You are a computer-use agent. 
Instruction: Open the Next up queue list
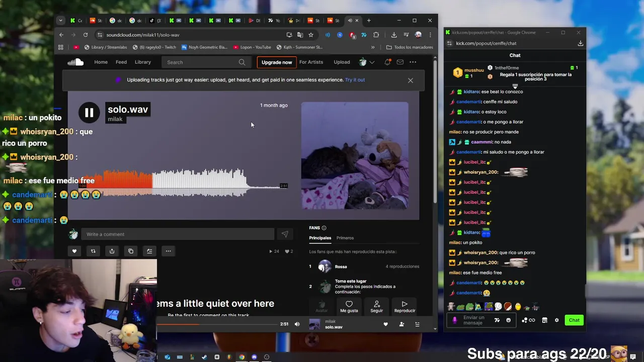(x=417, y=324)
